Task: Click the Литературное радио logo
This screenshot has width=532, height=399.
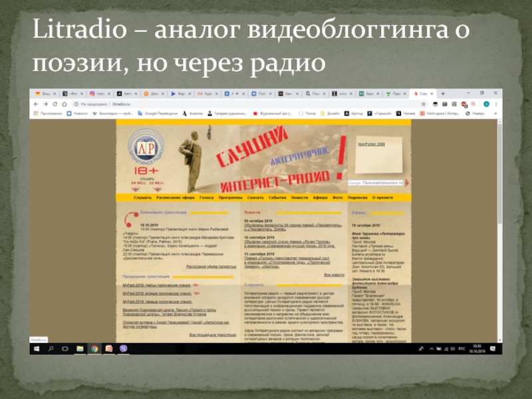Action: click(x=146, y=148)
